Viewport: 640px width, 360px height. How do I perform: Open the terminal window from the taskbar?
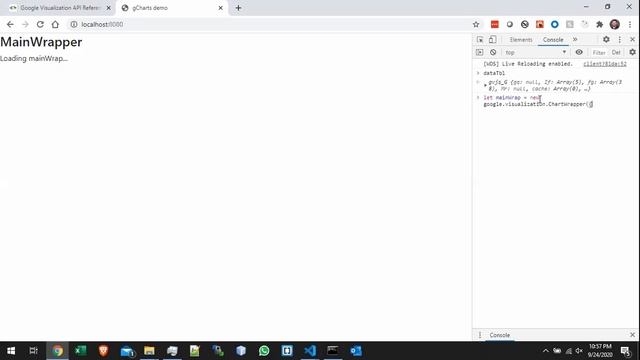pos(333,351)
